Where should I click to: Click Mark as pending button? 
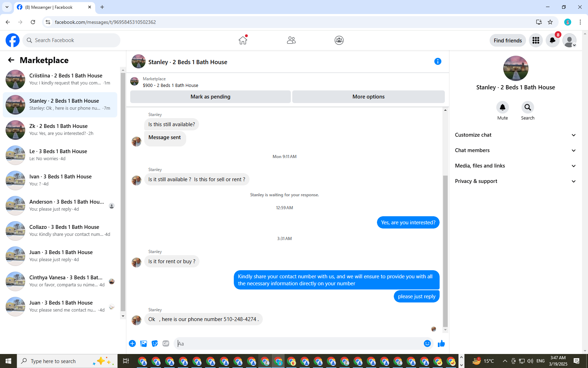[210, 97]
